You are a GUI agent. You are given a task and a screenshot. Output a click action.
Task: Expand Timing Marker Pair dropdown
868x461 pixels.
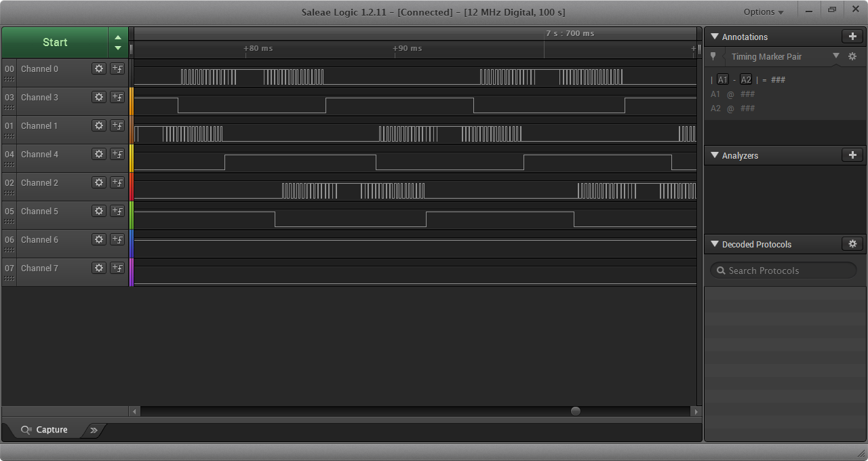835,56
